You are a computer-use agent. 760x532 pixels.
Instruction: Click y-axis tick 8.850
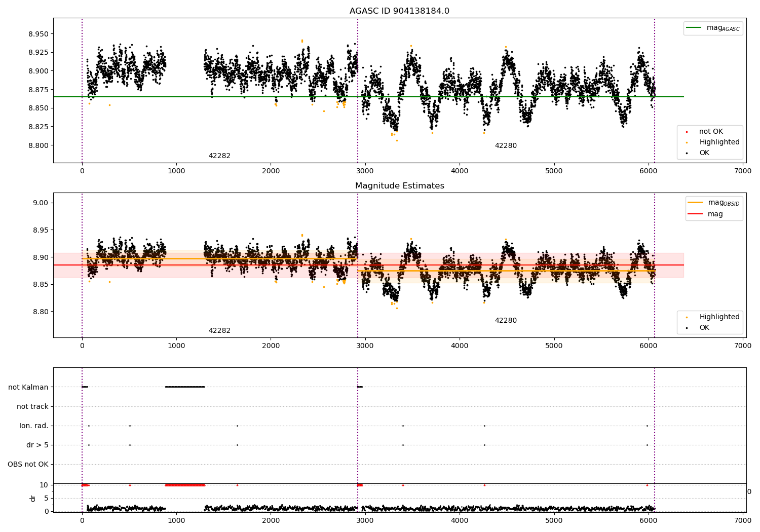(39, 108)
